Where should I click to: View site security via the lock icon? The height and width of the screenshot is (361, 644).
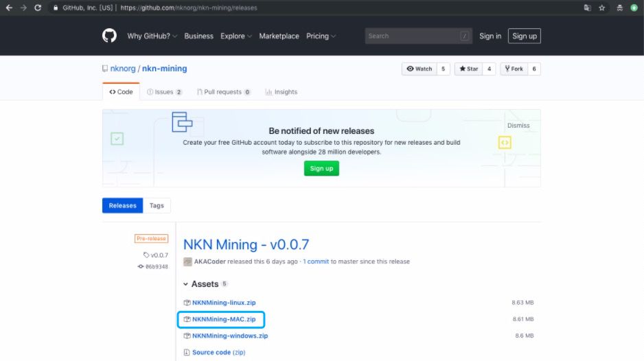pyautogui.click(x=56, y=8)
